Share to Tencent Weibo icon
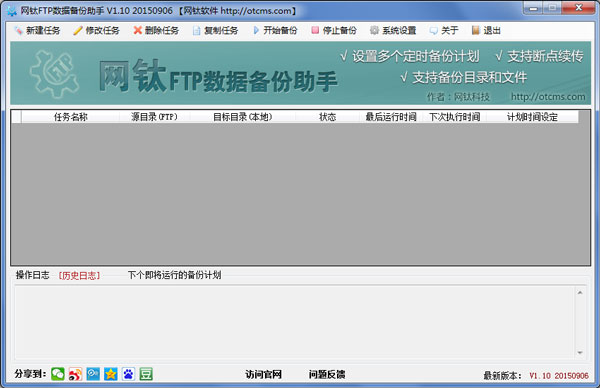 pos(93,374)
